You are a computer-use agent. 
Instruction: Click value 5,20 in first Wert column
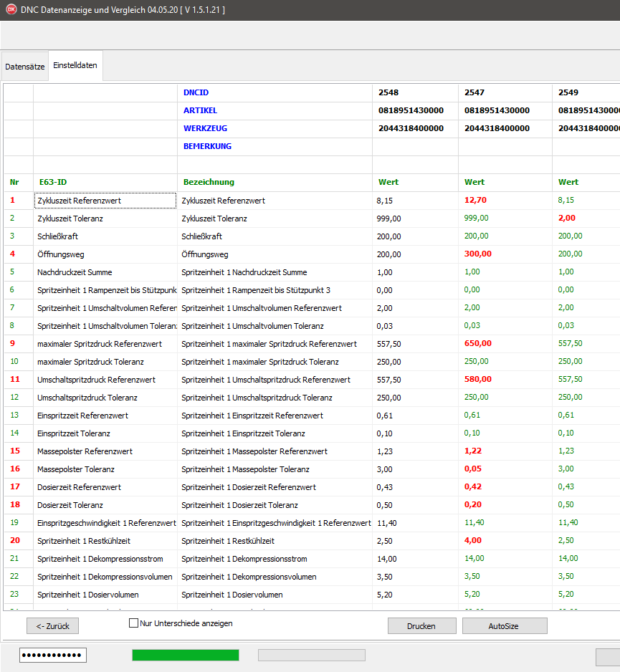click(x=385, y=595)
